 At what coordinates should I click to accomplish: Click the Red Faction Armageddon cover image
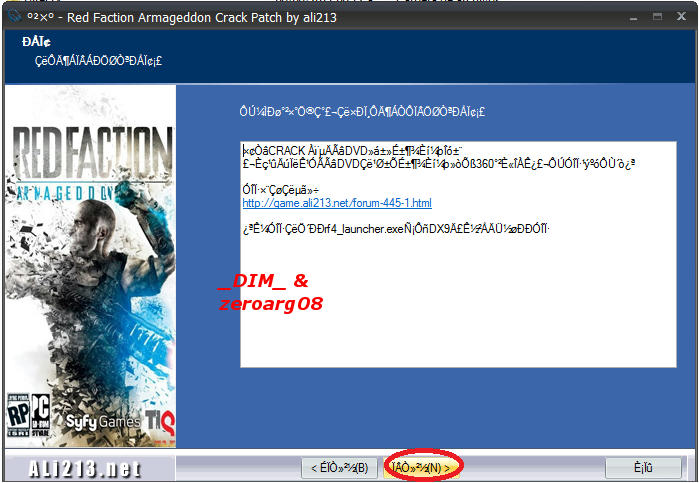coord(90,266)
